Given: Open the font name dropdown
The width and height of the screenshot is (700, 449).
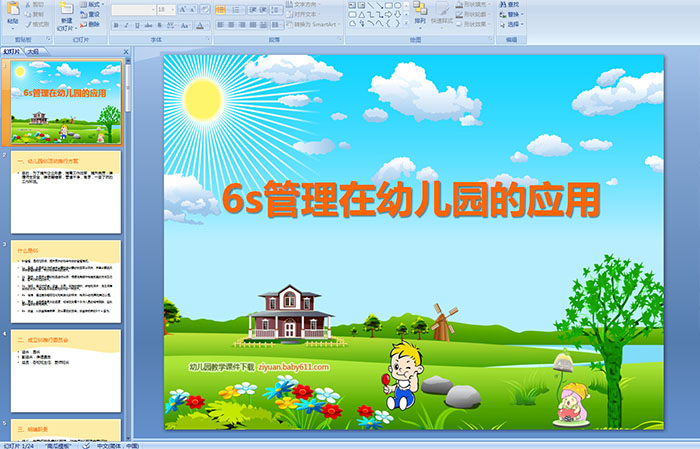Looking at the screenshot, I should click(x=153, y=9).
